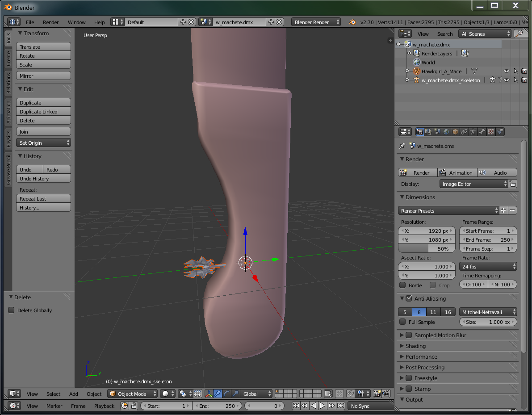
Task: Adjust the 50% resolution percentage slider
Action: (427, 248)
